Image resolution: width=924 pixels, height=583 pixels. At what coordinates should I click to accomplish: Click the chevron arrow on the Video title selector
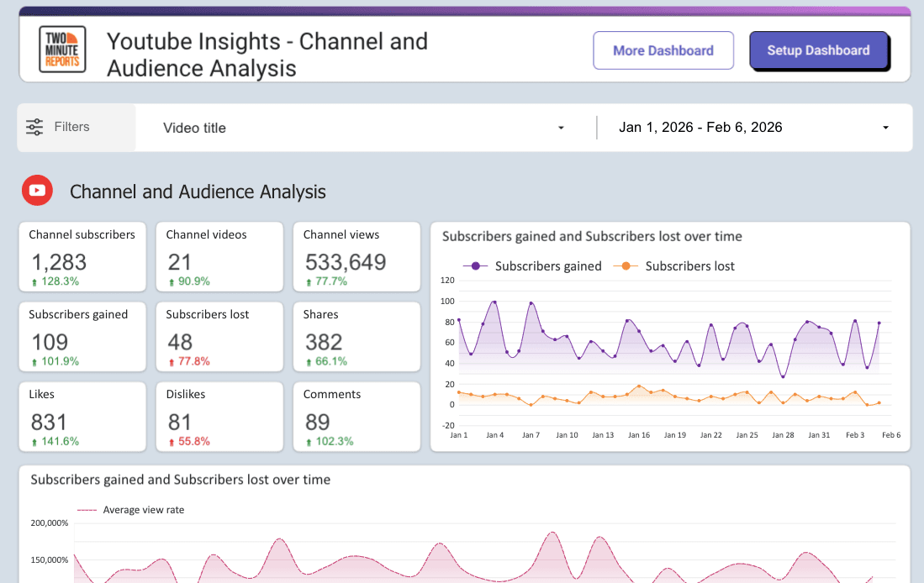[561, 128]
